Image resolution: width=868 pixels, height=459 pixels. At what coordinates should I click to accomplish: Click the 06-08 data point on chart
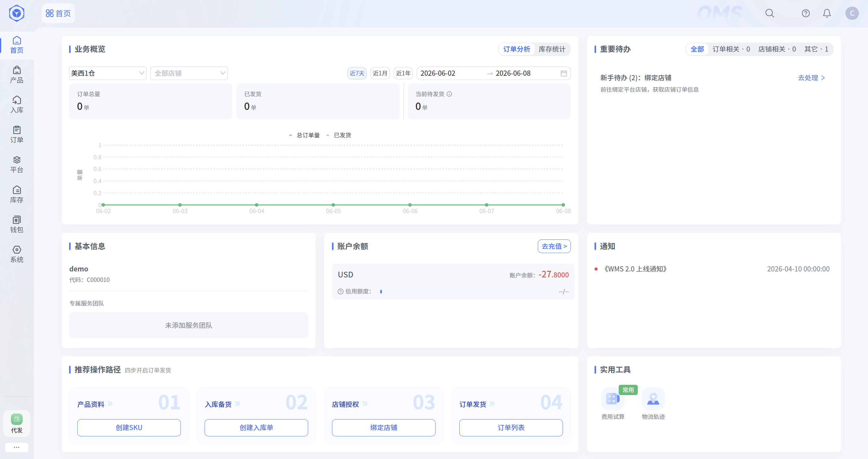[x=563, y=205]
